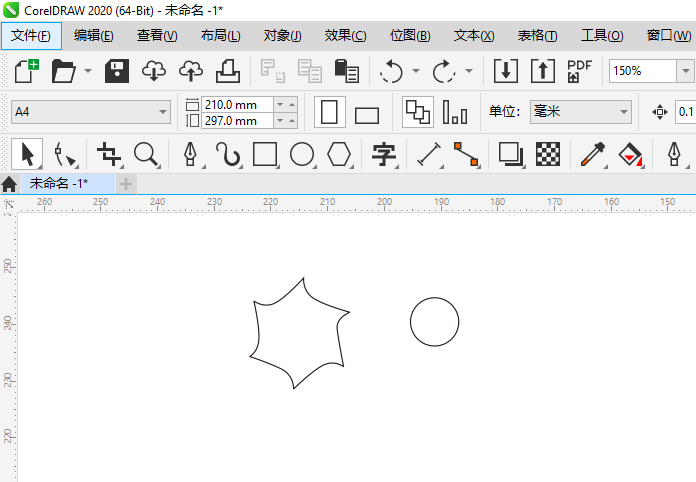Click the Import icon
Screen dimensions: 696x482
(x=506, y=71)
